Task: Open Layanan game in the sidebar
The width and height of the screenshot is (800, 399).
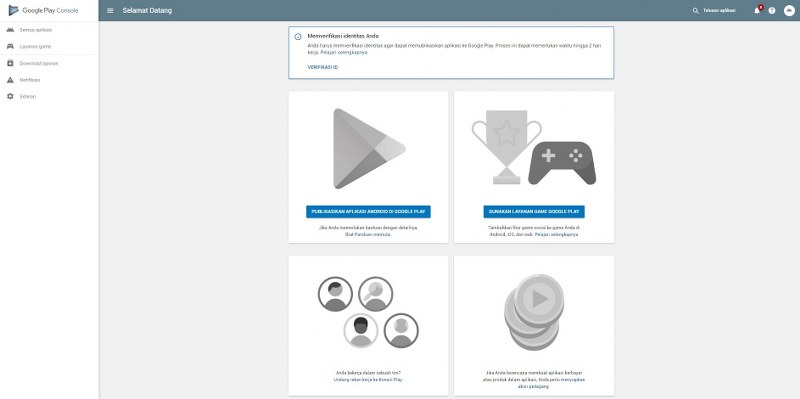Action: (x=35, y=47)
